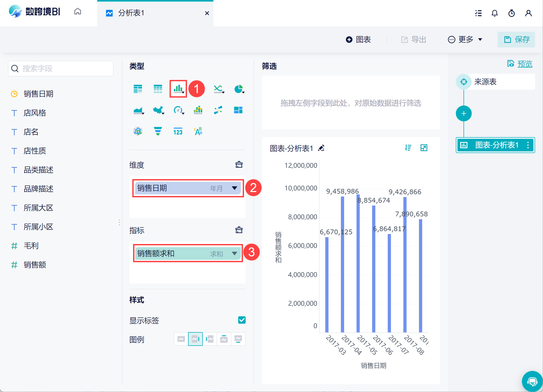Open the 预览 link

pyautogui.click(x=525, y=64)
